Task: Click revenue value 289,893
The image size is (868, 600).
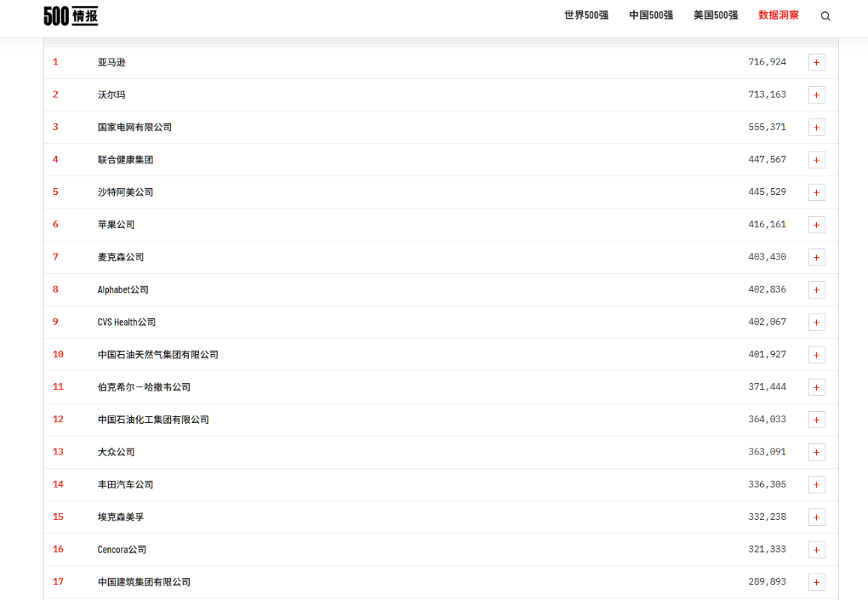Action: [x=767, y=582]
